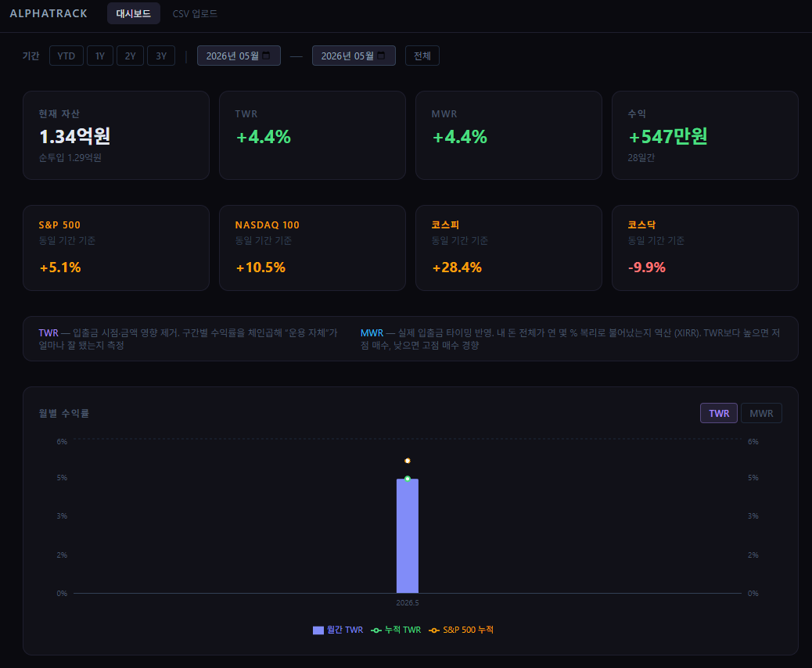Open the start date calendar icon
The image size is (812, 668).
coord(266,56)
